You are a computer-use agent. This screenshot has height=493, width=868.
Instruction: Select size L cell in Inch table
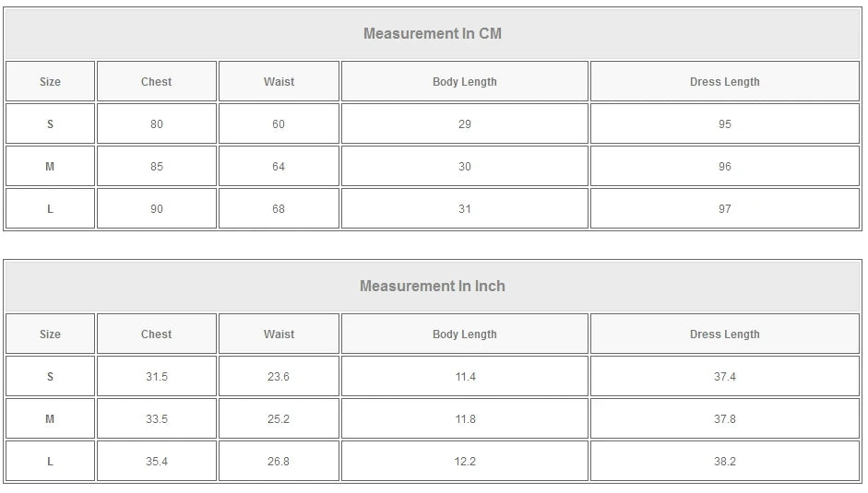click(x=51, y=461)
